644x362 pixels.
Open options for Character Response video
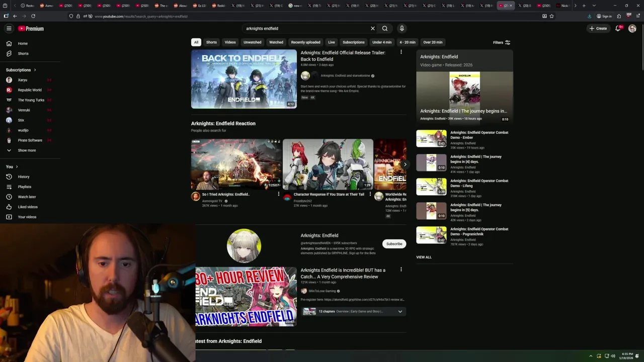pyautogui.click(x=370, y=194)
